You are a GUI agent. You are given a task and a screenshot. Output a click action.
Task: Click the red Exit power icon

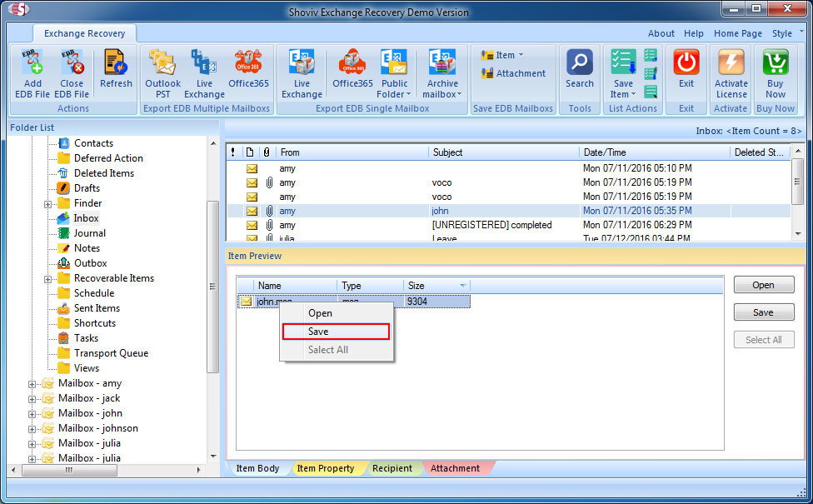(x=686, y=63)
